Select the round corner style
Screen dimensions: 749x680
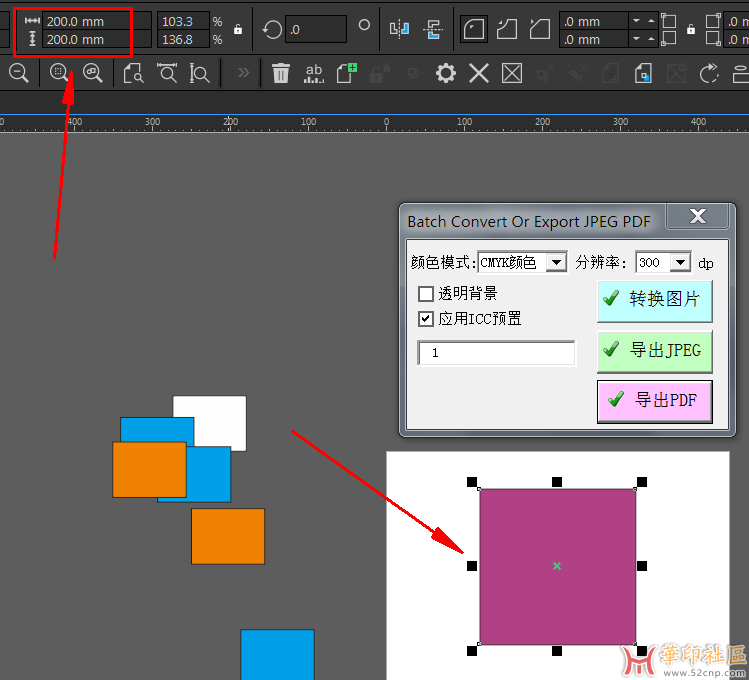coord(473,29)
